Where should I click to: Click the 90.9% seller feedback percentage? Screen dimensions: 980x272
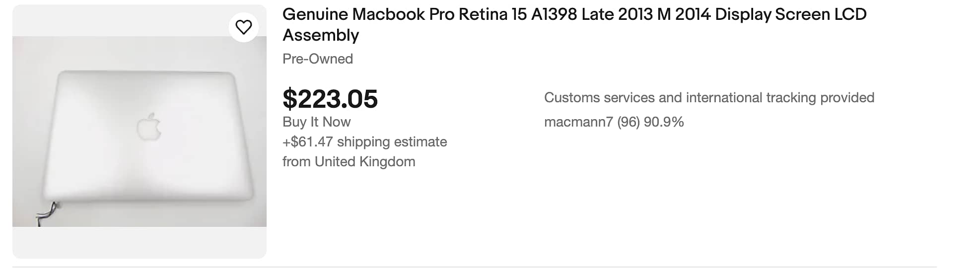[664, 122]
